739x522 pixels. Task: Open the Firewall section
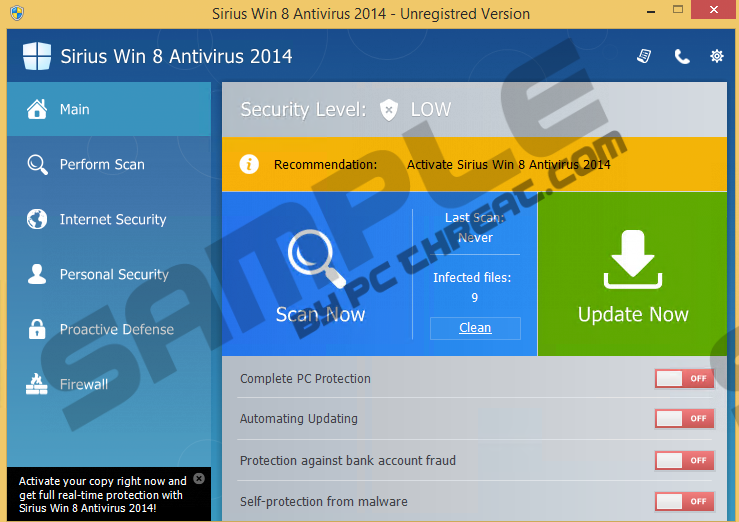109,384
